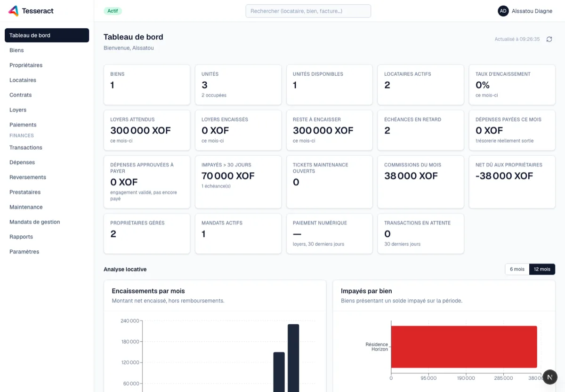The width and height of the screenshot is (565, 392).
Task: Open Tableau de bord in sidebar
Action: pyautogui.click(x=47, y=35)
